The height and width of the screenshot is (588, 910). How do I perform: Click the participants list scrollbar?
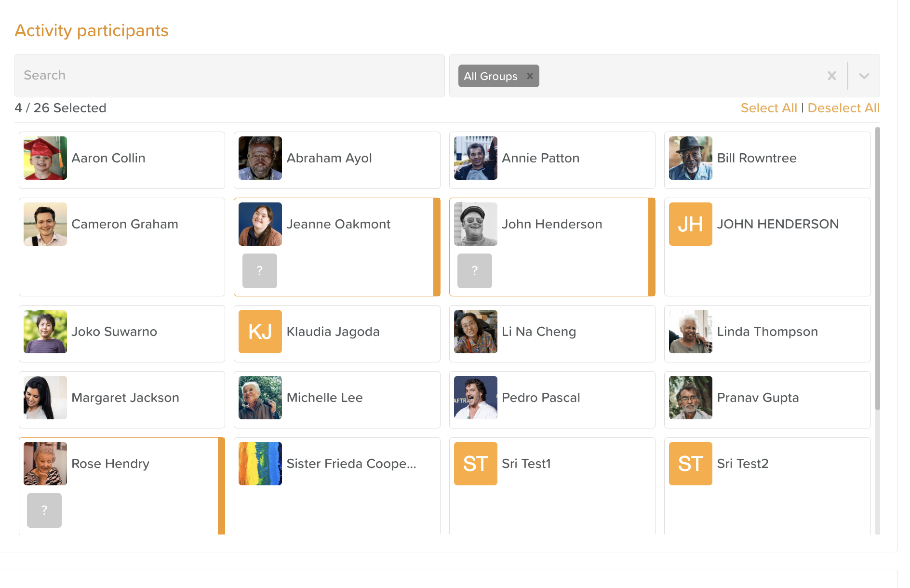click(x=877, y=270)
